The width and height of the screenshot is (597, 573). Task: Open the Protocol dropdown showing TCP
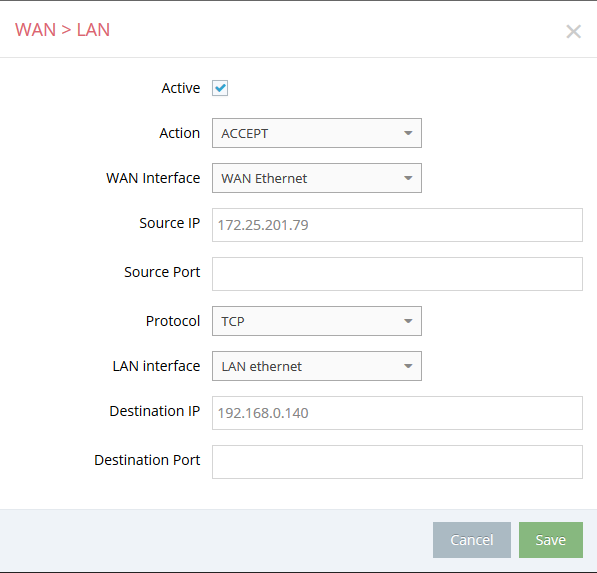coord(317,321)
